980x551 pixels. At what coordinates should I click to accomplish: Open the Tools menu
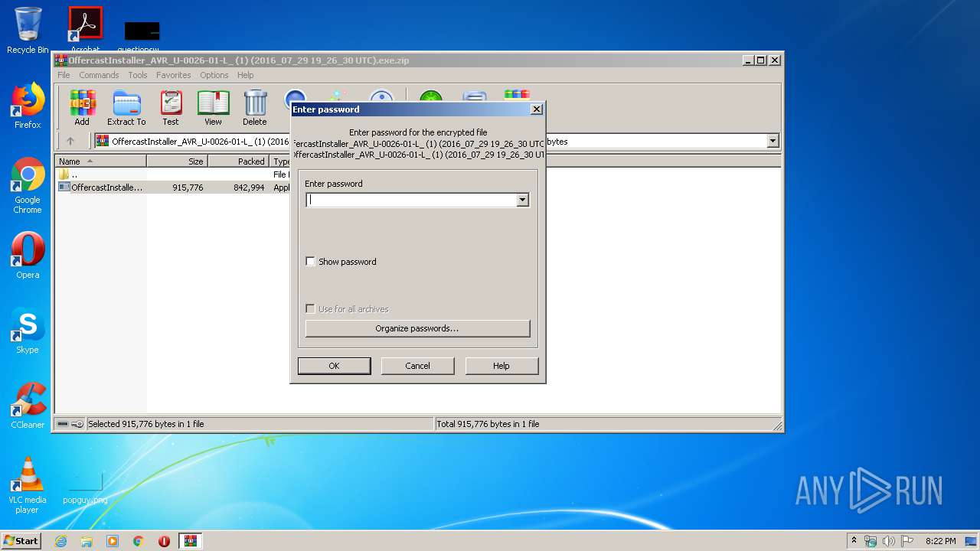pos(138,75)
